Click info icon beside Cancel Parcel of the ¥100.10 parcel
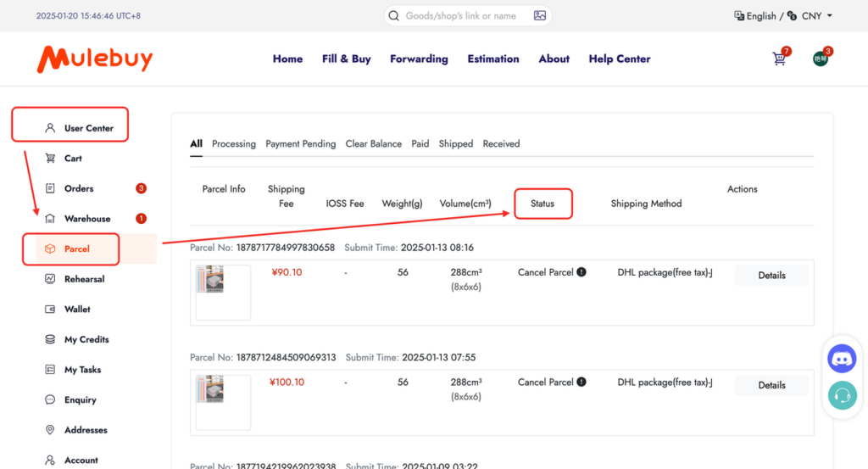 (x=581, y=382)
